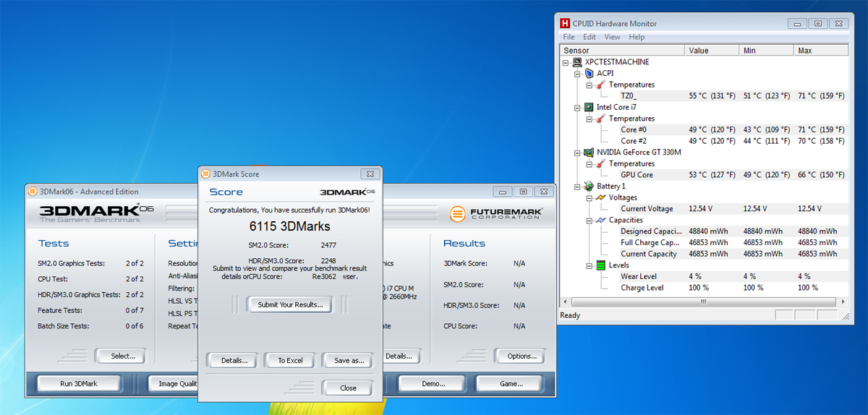Image resolution: width=868 pixels, height=415 pixels.
Task: Click Run 3DMark button in 3DMark06 window
Action: tap(78, 383)
